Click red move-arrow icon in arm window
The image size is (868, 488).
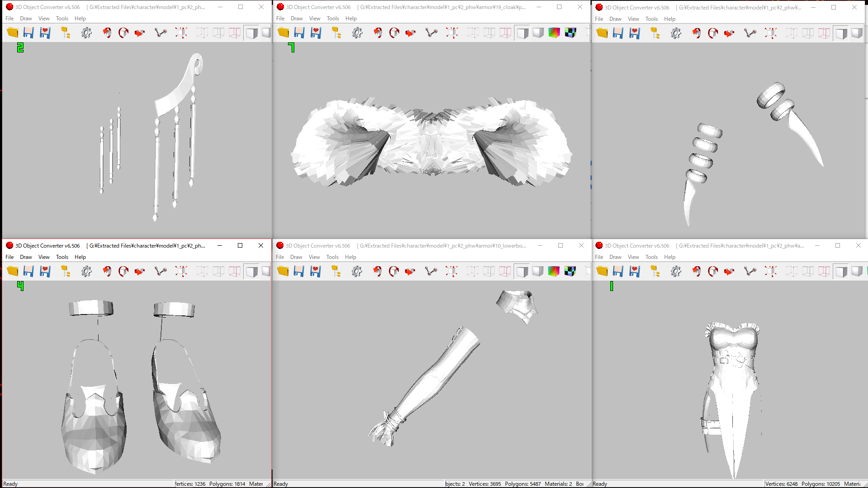click(x=410, y=271)
